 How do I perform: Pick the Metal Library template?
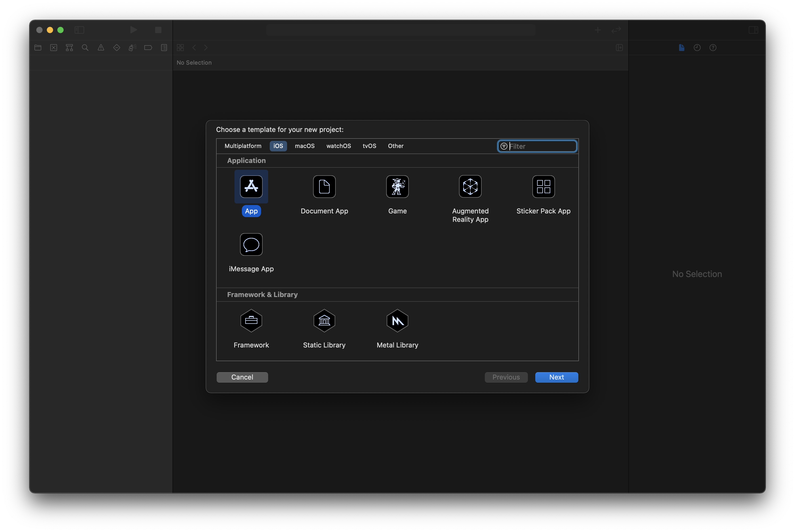397,321
